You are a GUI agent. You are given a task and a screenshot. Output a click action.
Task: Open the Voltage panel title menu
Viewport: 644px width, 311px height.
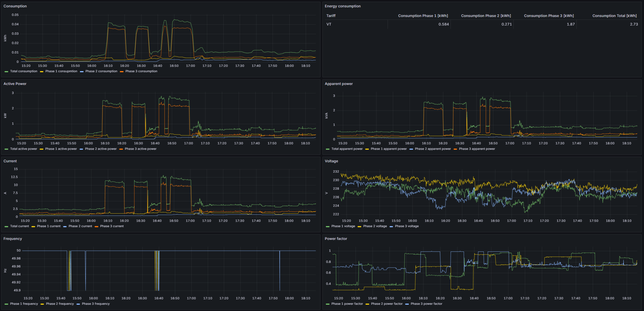[331, 161]
